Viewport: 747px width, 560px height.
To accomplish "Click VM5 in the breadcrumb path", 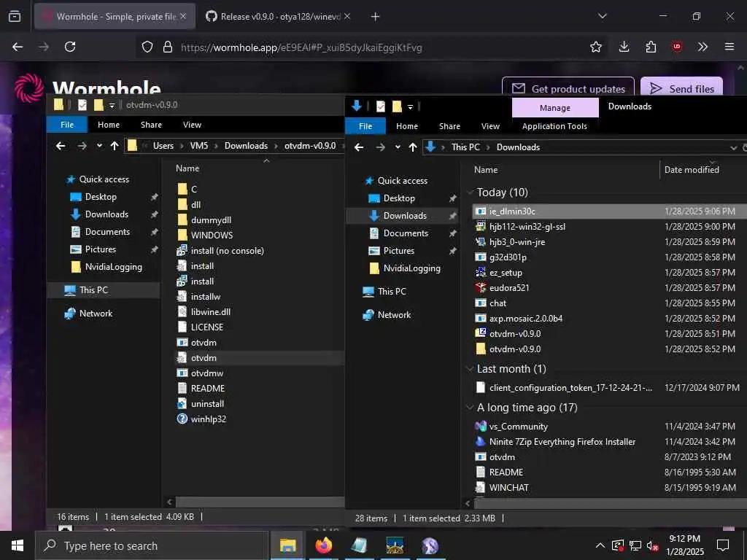I will pos(199,146).
